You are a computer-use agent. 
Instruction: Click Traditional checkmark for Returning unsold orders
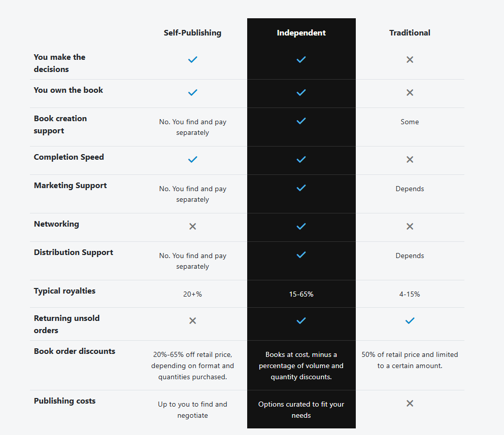(x=410, y=321)
